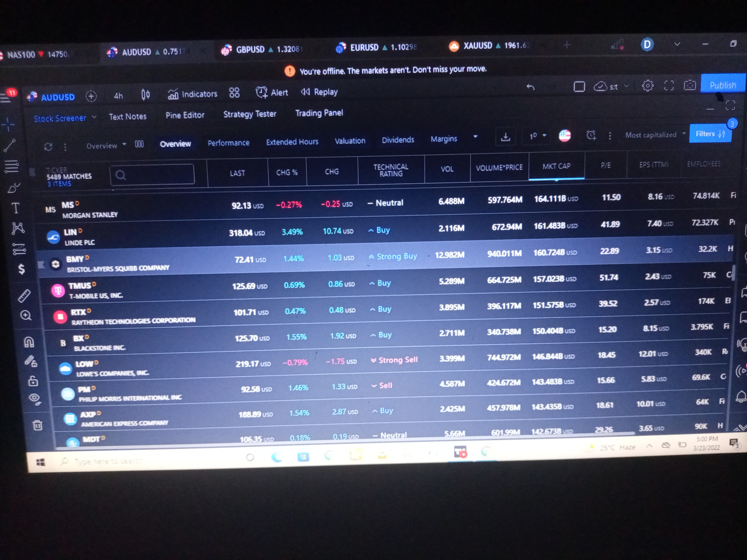
Task: Click the dollar sign tool icon
Action: tap(22, 269)
